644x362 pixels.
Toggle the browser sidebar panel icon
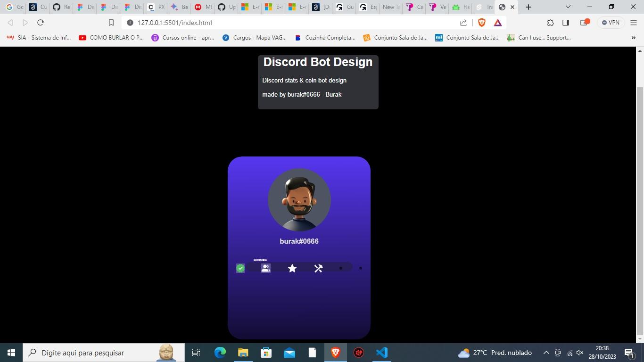[566, 23]
